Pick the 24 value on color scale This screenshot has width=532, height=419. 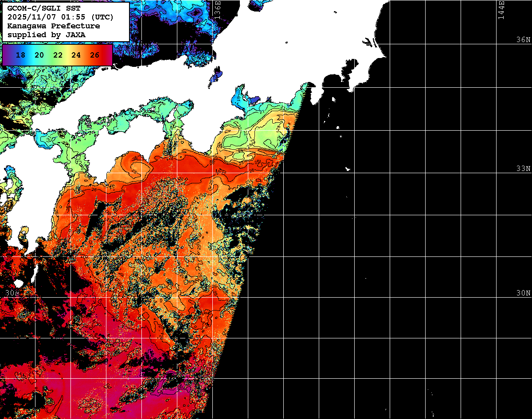[x=76, y=55]
